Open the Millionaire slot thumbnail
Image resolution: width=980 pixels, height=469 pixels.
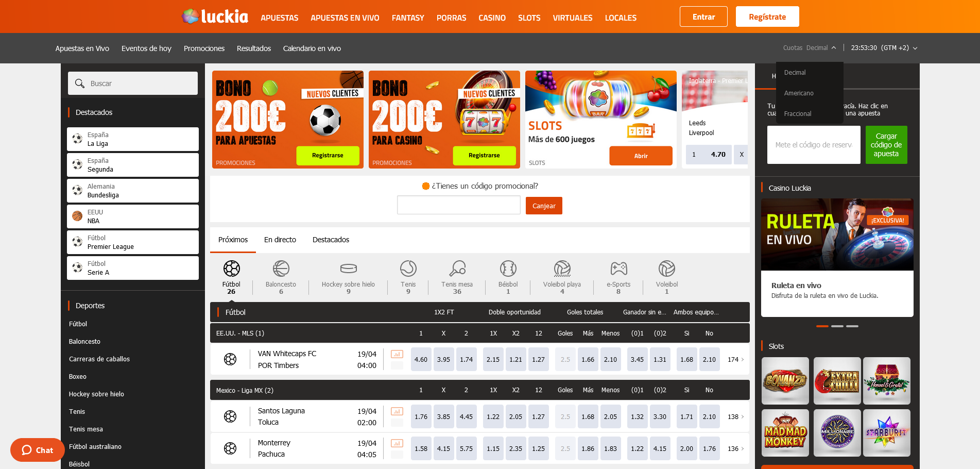837,433
